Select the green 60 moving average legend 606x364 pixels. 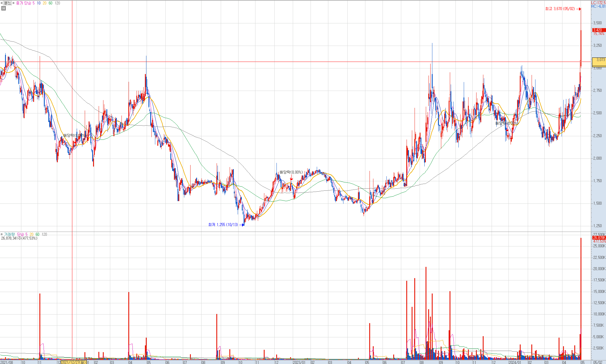point(50,3)
